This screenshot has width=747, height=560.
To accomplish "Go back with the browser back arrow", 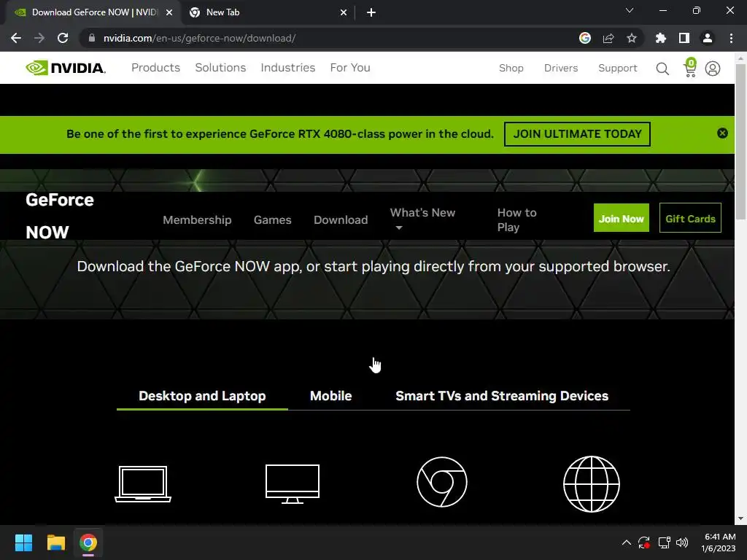I will [16, 38].
